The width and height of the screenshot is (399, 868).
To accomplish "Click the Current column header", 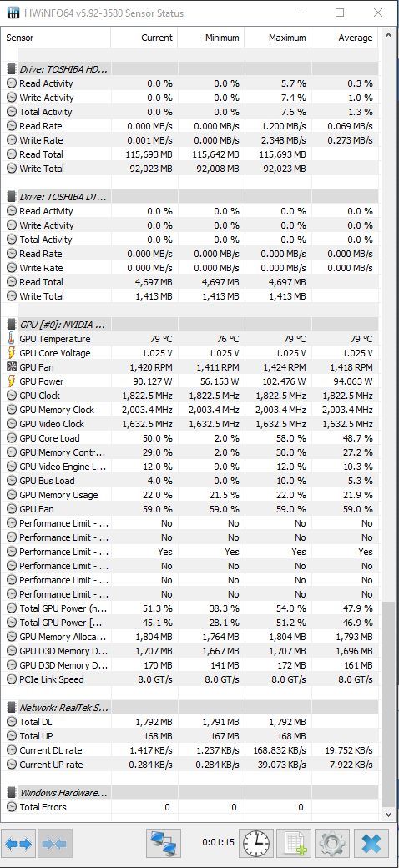I will tap(144, 38).
